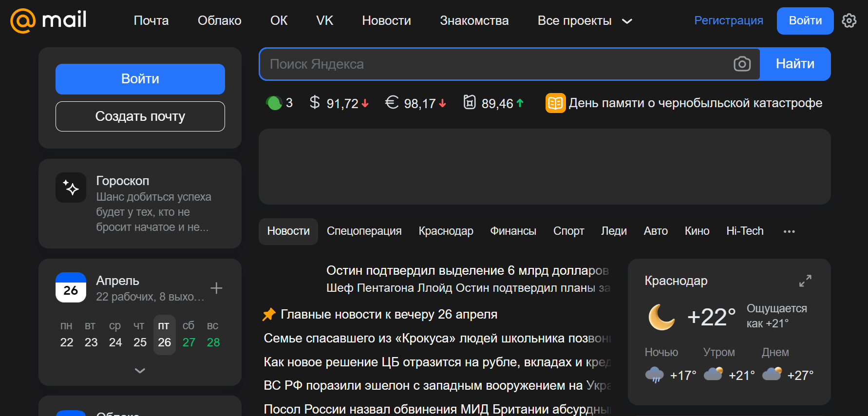Viewport: 868px width, 416px height.
Task: Open dollar exchange rate 91,72
Action: click(x=339, y=103)
